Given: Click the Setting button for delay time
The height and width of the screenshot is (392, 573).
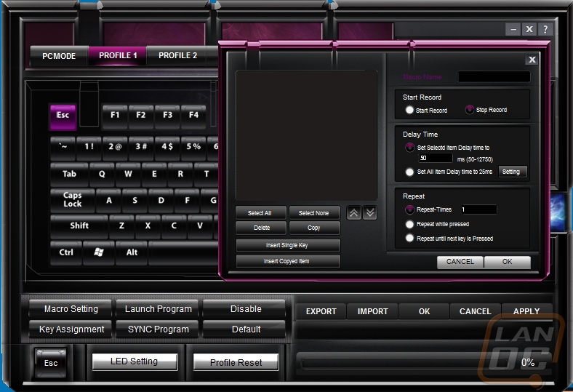Looking at the screenshot, I should (x=513, y=172).
